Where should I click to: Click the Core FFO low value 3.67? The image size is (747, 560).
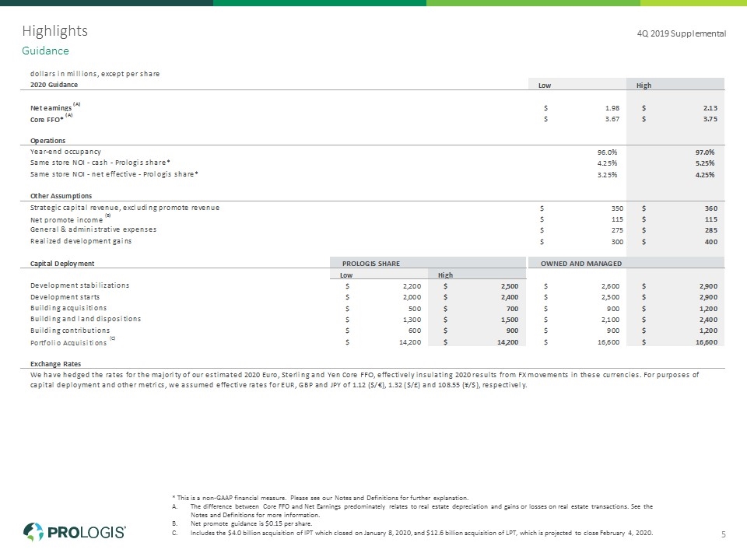click(x=612, y=119)
